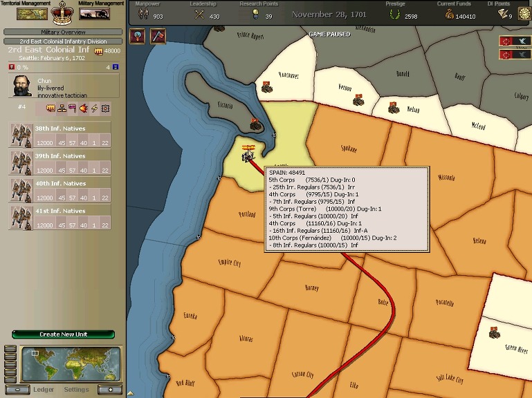Click garrison icon near Green River
532x398 pixels.
point(495,332)
